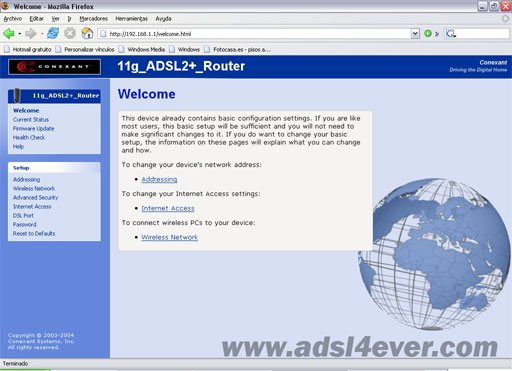
Task: Open home page with the house icon
Action: (x=87, y=33)
